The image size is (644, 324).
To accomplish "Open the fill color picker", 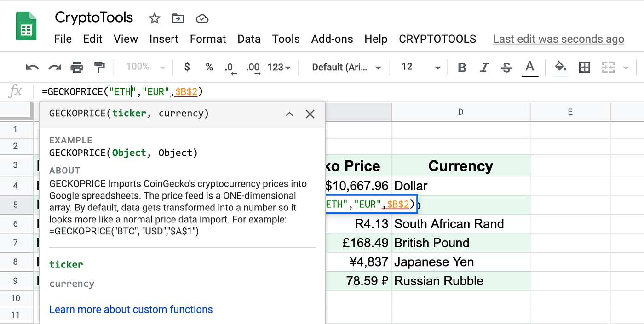I will click(560, 68).
